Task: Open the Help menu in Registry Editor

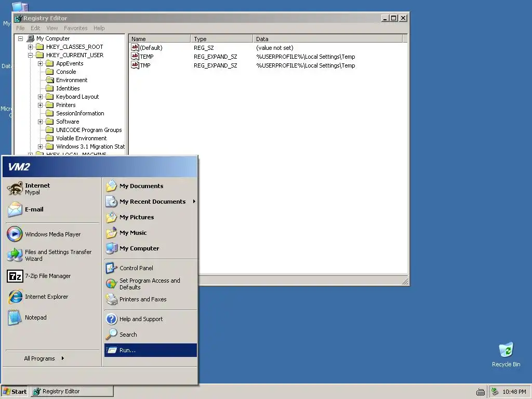Action: coord(99,28)
